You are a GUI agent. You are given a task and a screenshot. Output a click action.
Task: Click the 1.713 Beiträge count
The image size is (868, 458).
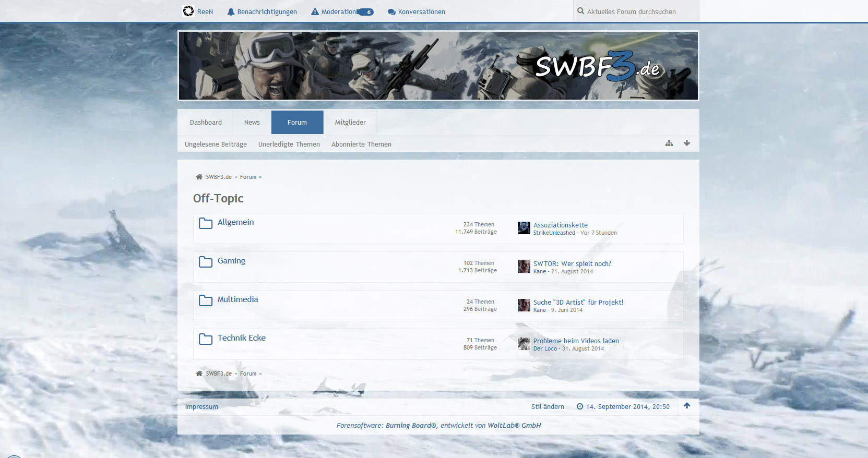point(478,271)
